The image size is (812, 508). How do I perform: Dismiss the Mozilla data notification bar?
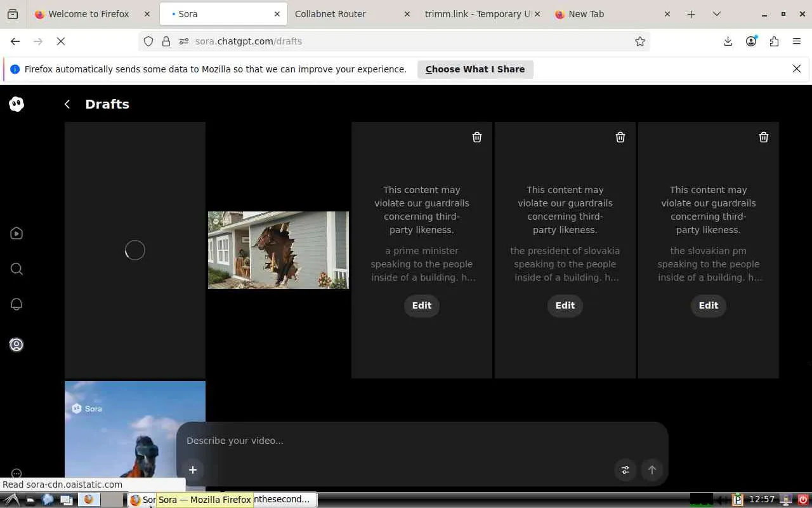coord(797,69)
